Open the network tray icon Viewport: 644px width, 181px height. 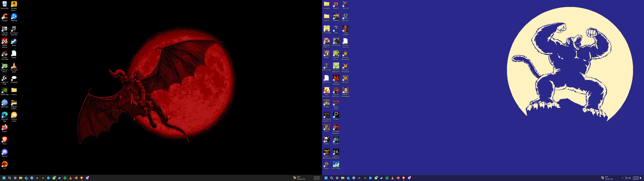coord(626,178)
